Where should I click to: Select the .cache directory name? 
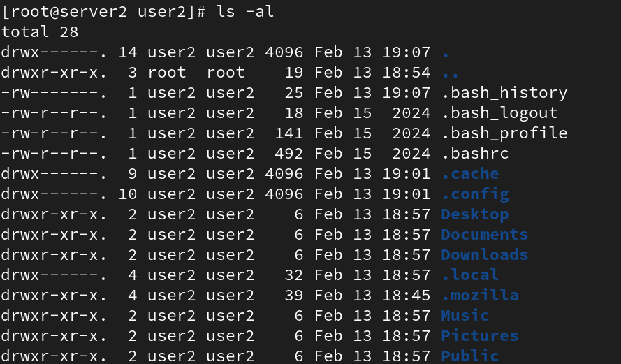click(x=470, y=174)
